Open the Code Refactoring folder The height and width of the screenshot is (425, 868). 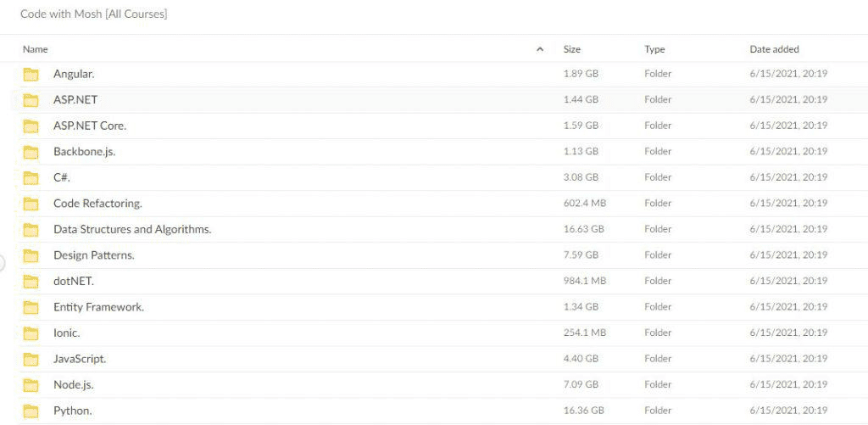point(97,204)
